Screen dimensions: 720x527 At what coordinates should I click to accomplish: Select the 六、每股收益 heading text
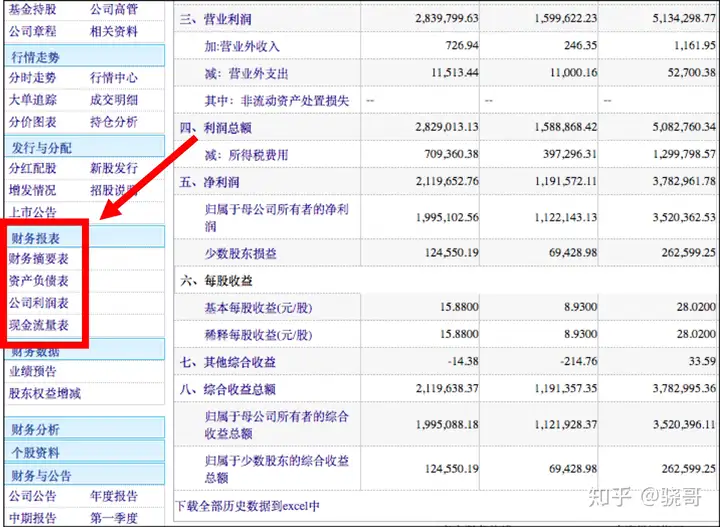coord(216,280)
